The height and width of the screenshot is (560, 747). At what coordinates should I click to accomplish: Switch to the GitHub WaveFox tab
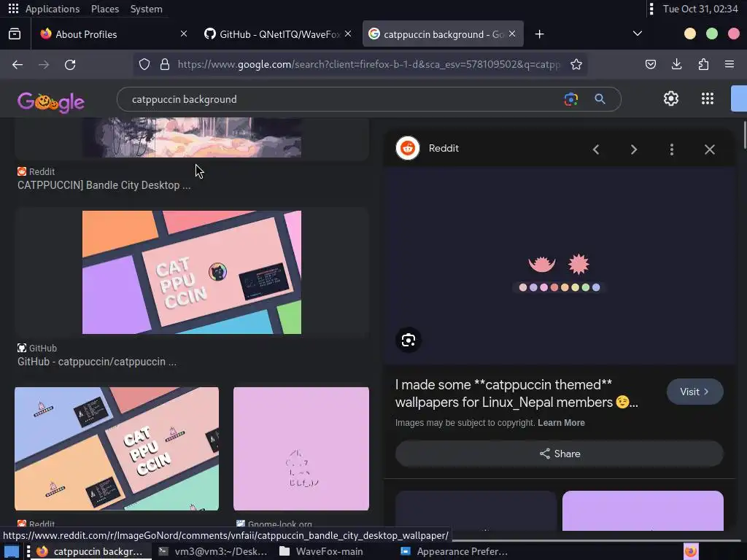[278, 34]
